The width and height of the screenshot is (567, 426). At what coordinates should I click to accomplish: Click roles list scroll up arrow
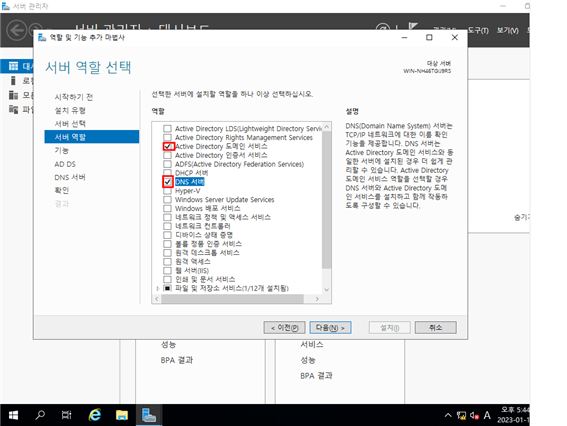pos(327,127)
